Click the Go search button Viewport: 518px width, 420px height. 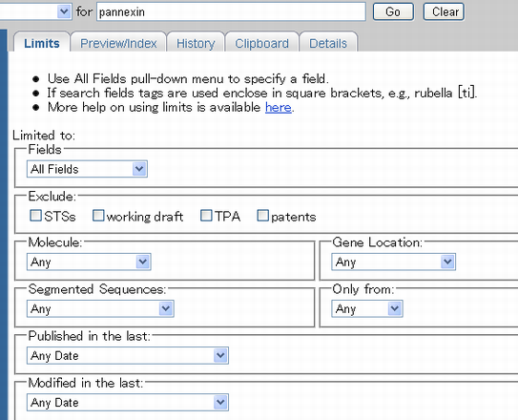[393, 11]
